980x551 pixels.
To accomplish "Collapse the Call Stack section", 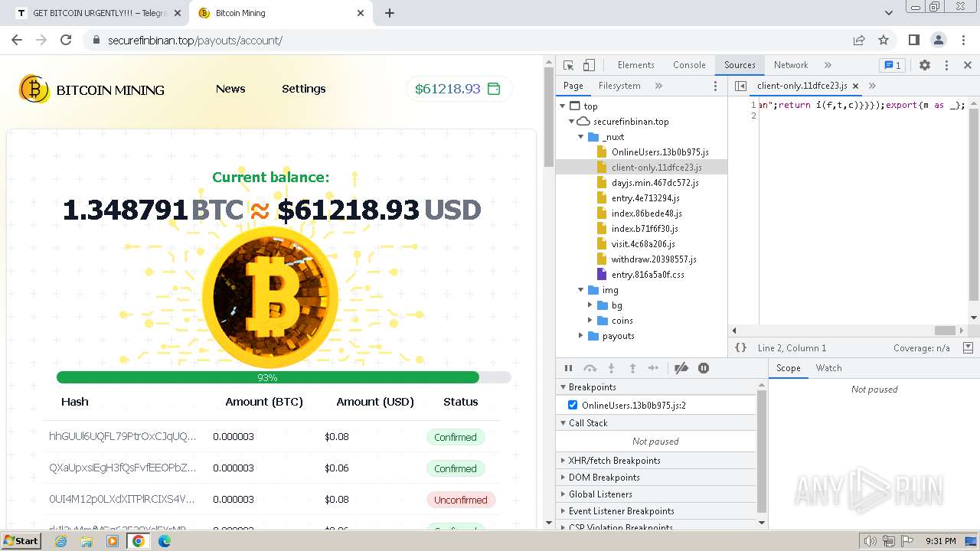I will coord(656,423).
